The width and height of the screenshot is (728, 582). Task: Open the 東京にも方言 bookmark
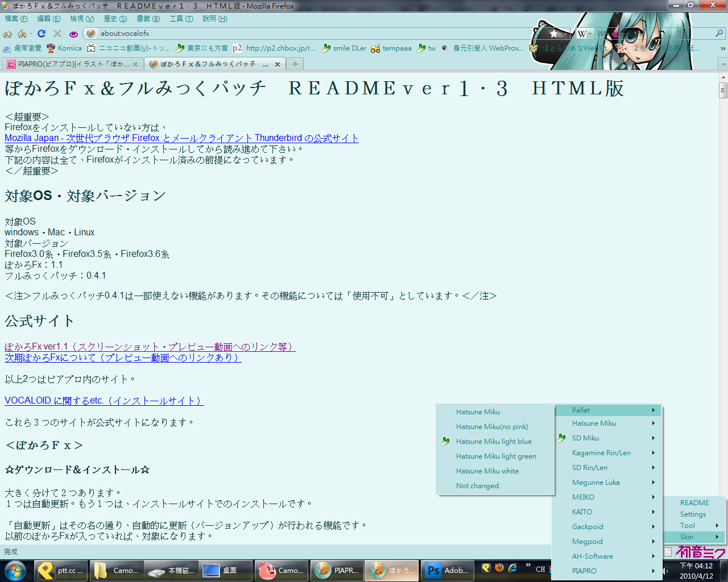click(202, 48)
